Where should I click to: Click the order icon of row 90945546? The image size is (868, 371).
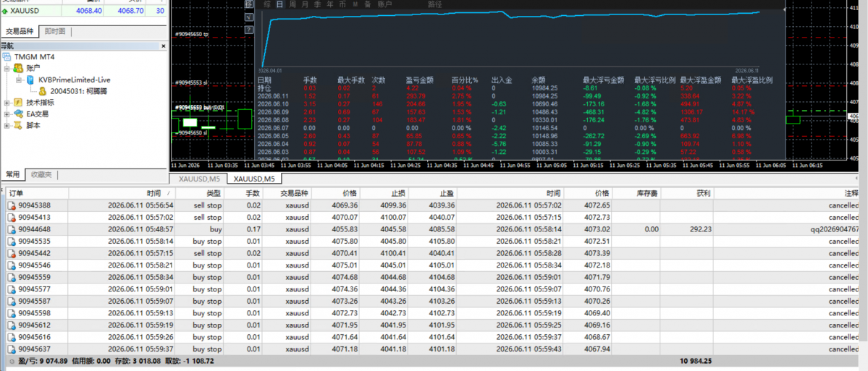[x=11, y=265]
